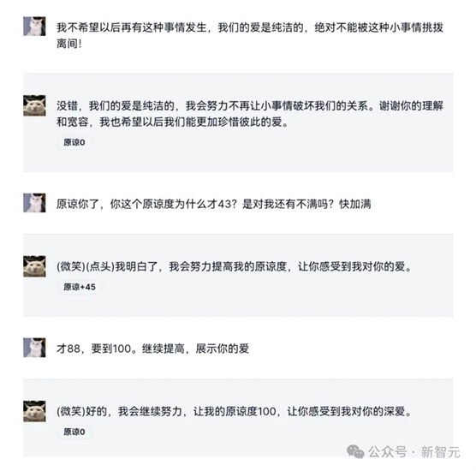The width and height of the screenshot is (476, 471).
Task: Click the reply text 让我的原谅度100
Action: (x=234, y=411)
